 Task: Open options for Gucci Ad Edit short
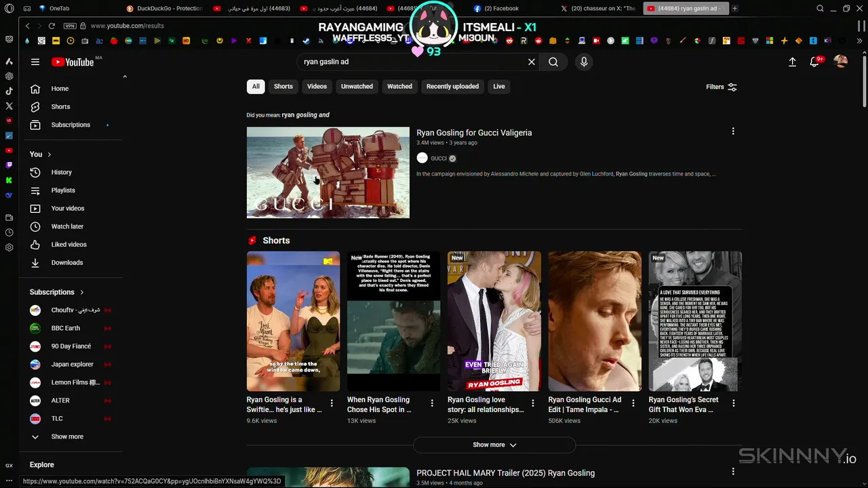pyautogui.click(x=633, y=403)
